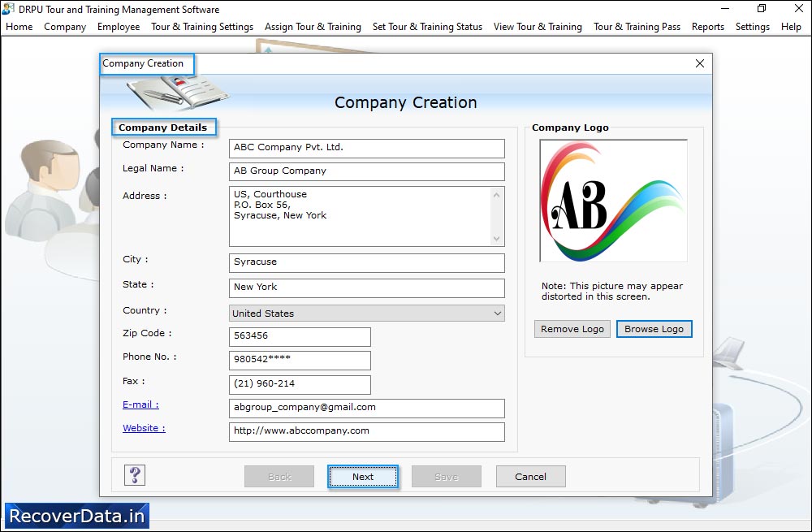
Task: Click the State input field
Action: [367, 288]
